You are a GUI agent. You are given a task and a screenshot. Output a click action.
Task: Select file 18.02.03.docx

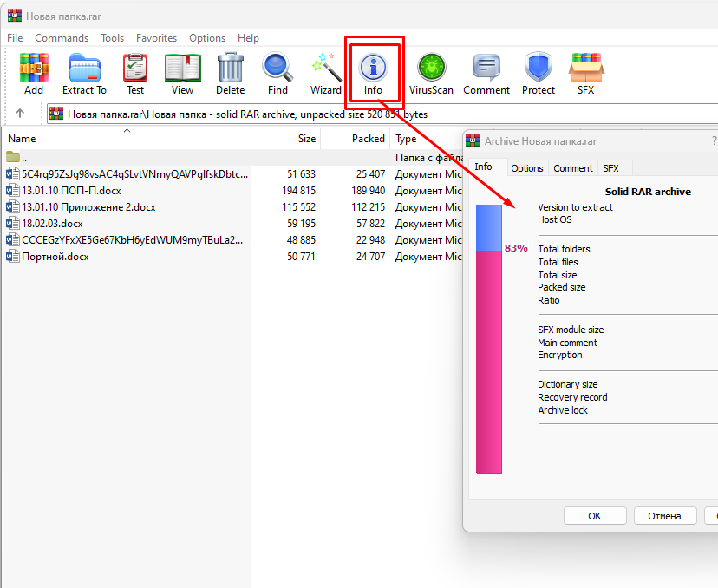point(52,224)
